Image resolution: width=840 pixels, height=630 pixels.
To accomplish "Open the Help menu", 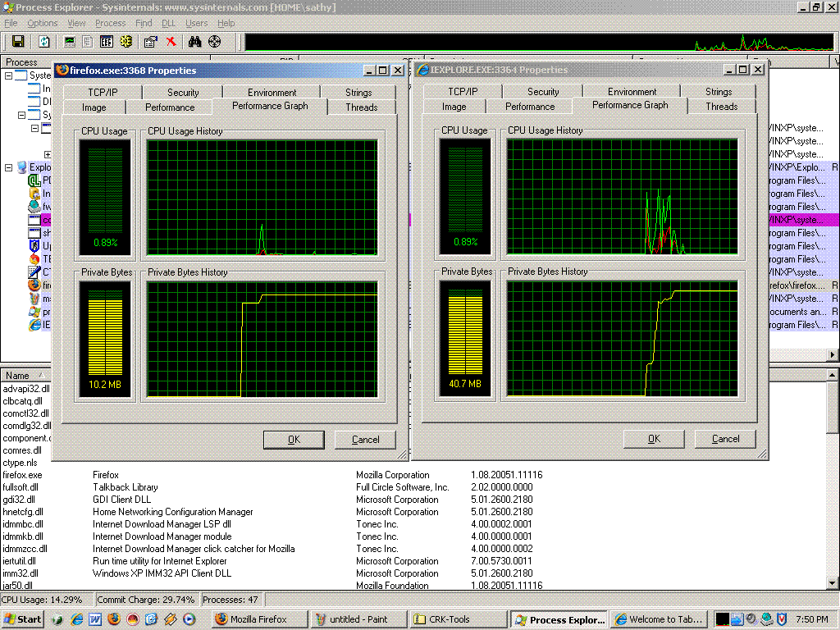I will (226, 23).
